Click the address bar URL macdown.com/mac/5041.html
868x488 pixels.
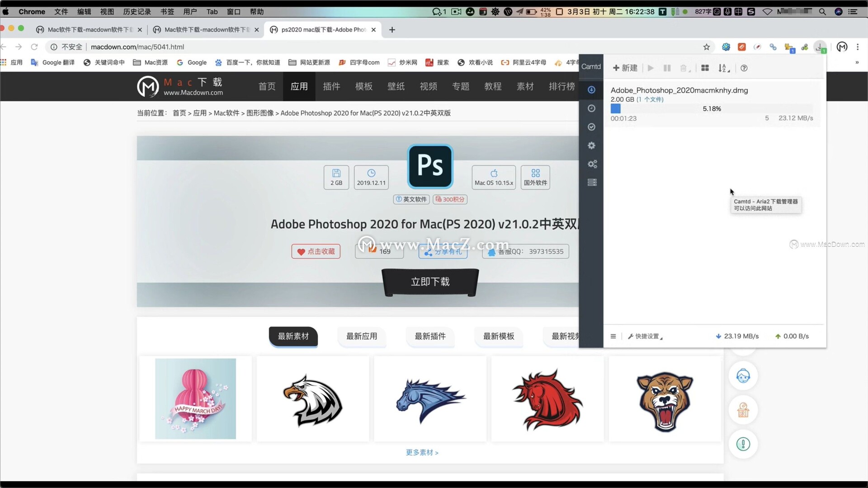point(137,47)
